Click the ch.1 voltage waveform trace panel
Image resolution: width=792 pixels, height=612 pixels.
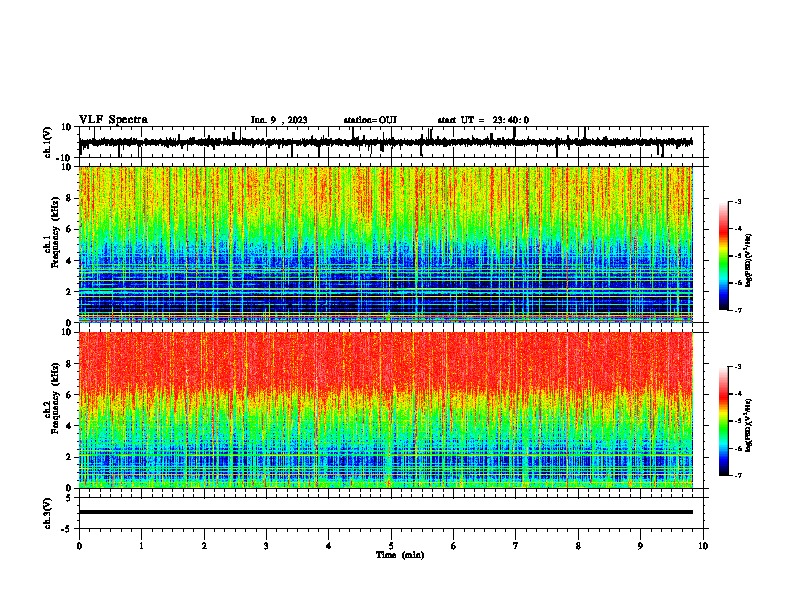click(x=390, y=142)
